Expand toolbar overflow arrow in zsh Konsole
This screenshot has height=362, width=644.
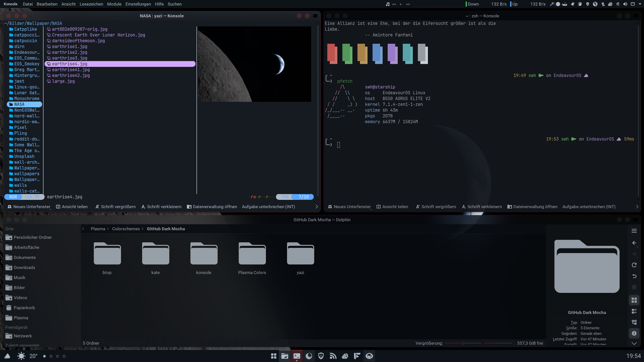(x=637, y=207)
